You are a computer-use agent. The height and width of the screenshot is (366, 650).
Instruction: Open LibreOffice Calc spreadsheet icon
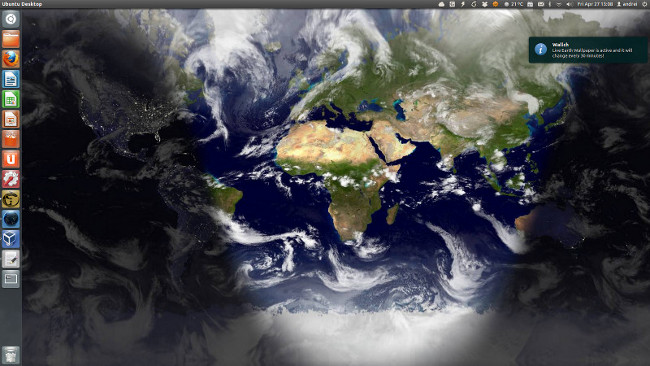[11, 99]
